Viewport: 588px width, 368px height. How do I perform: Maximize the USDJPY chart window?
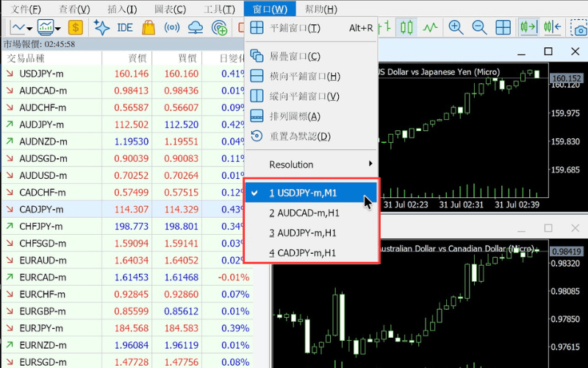click(x=548, y=51)
